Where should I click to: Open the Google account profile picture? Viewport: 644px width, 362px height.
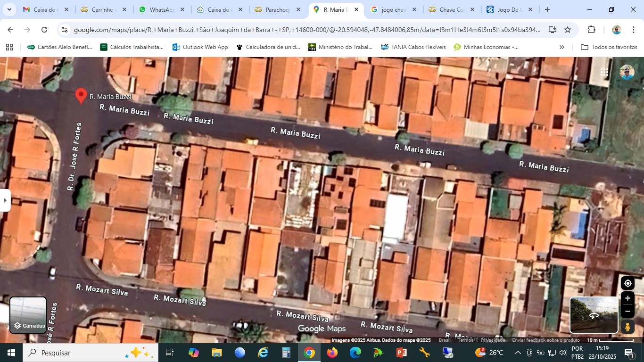[627, 72]
